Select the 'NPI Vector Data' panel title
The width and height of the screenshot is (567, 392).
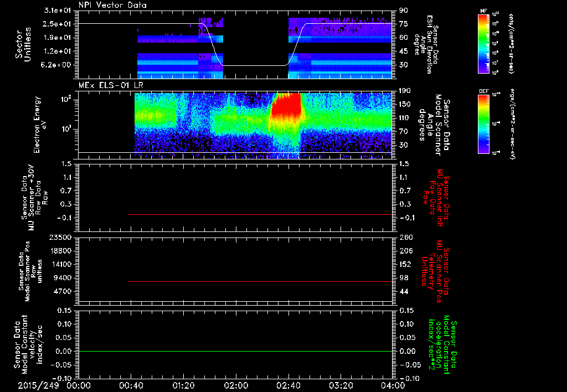point(112,5)
